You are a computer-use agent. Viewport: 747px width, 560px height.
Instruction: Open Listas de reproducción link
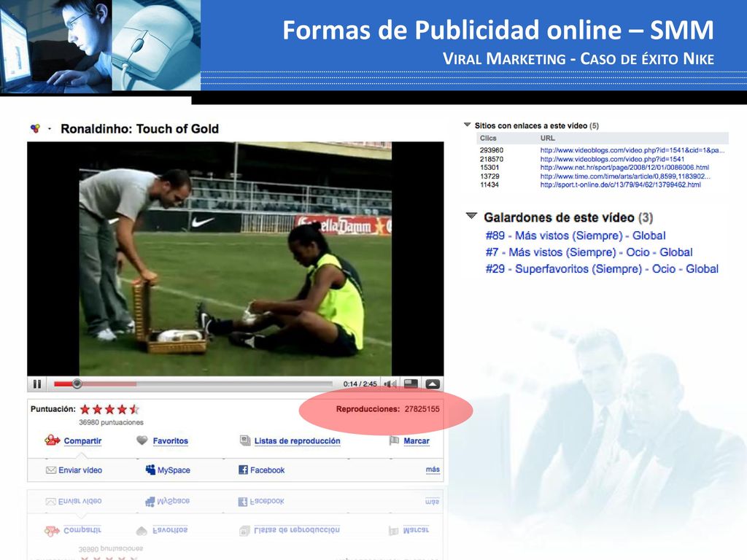[298, 441]
